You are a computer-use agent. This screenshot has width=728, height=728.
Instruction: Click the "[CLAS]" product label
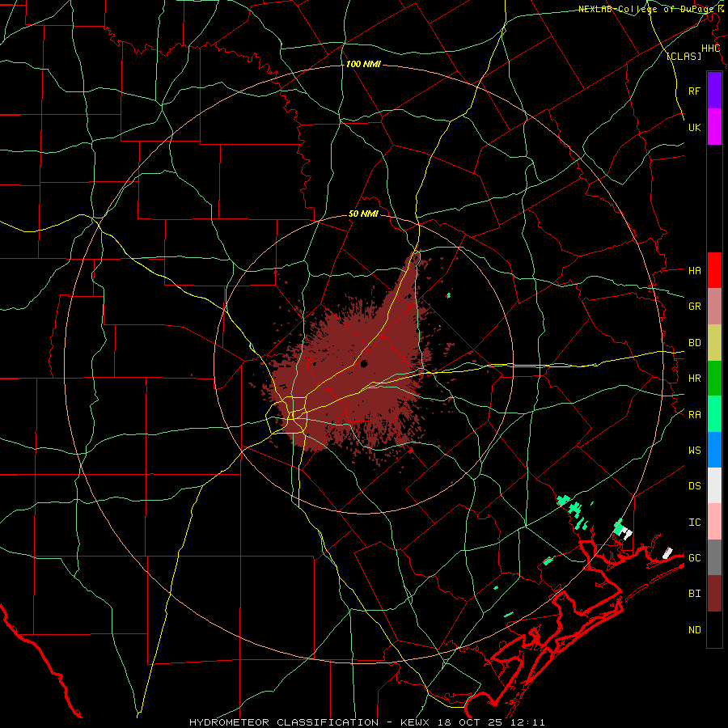point(684,56)
